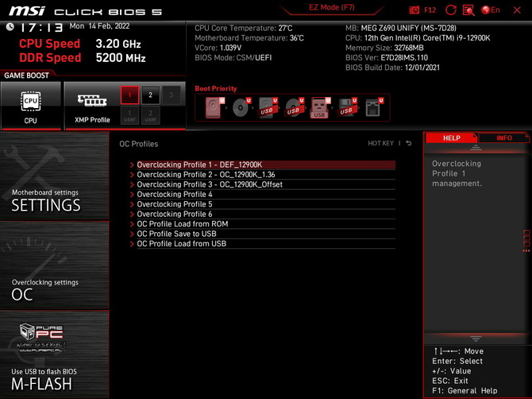Click the CPU Speed 3.20 GHz value
The height and width of the screenshot is (399, 532).
118,44
